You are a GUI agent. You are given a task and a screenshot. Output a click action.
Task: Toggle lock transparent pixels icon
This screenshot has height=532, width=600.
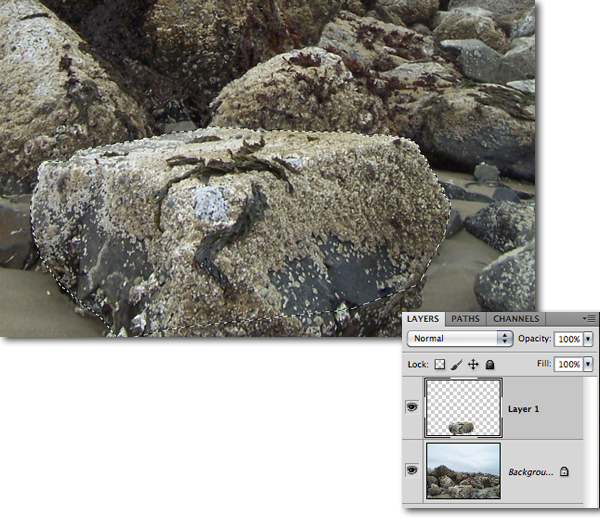coord(440,364)
